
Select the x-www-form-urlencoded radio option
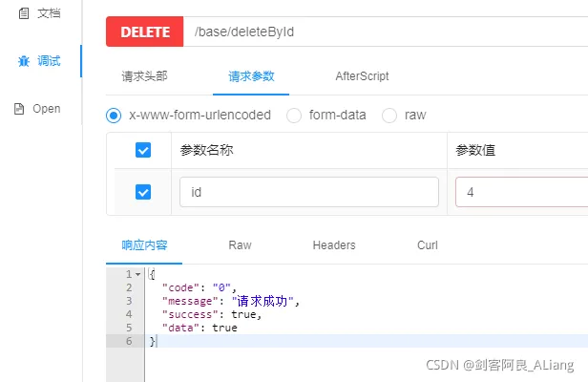(114, 116)
